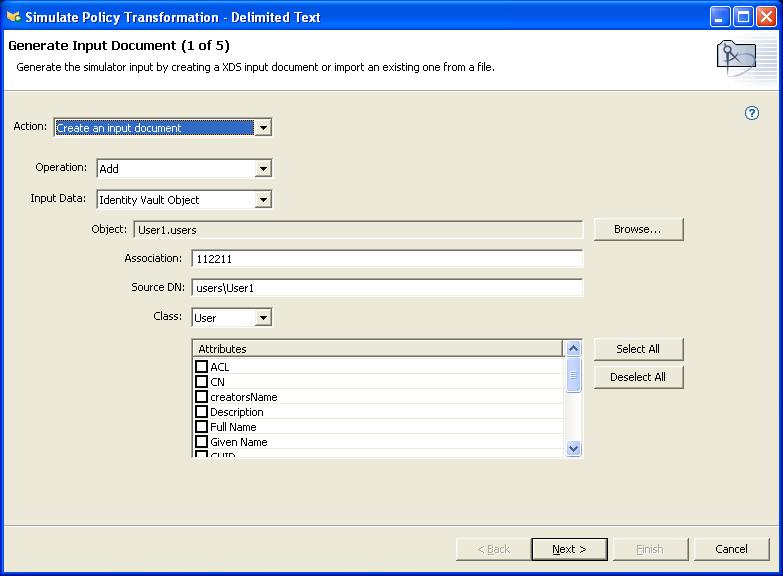Maximize the Simulate Policy Transformation window

click(x=744, y=16)
